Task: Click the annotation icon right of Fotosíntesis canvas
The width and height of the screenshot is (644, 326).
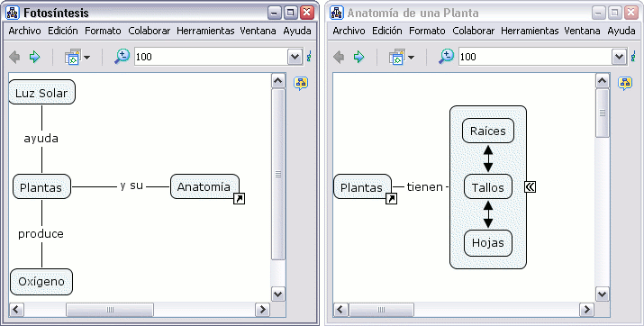Action: pyautogui.click(x=301, y=84)
